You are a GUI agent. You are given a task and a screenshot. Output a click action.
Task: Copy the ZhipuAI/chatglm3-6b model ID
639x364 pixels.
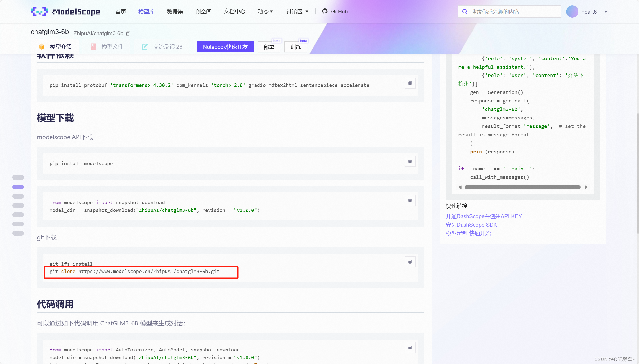[x=128, y=33]
